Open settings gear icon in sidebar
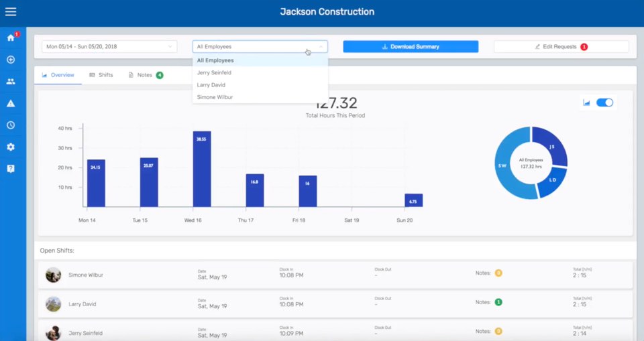 (x=11, y=147)
